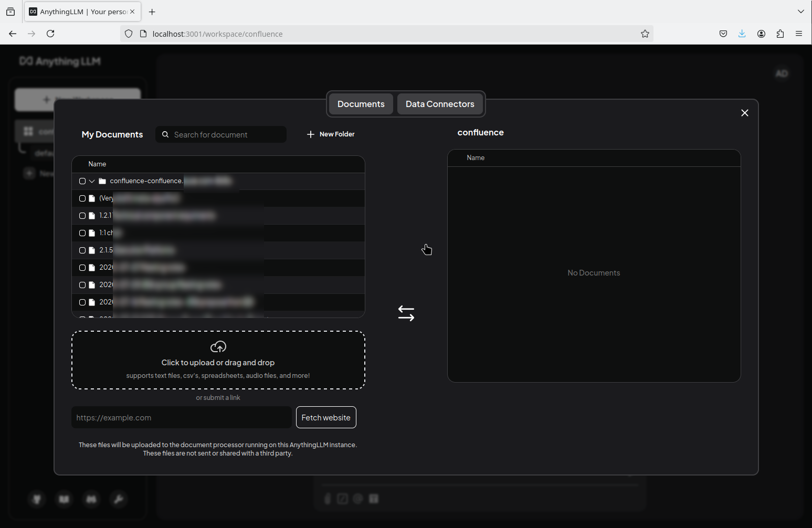Viewport: 812px width, 528px height.
Task: Open the Firefox account icon
Action: pos(761,34)
